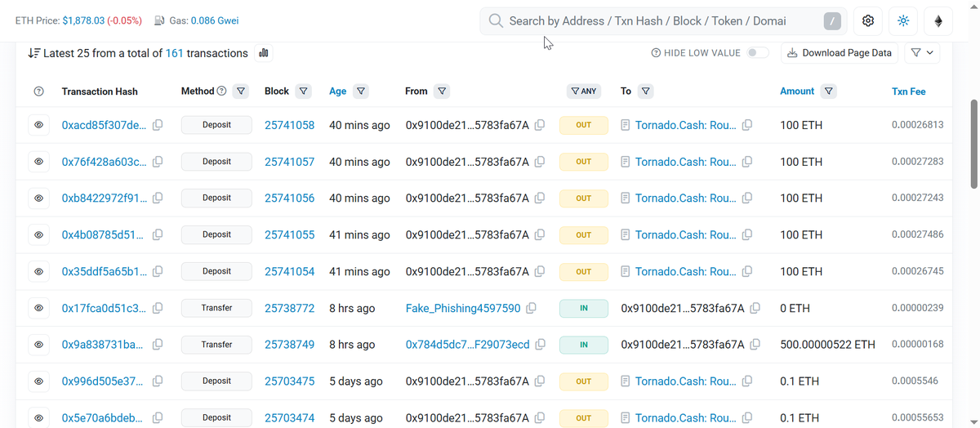The image size is (980, 428).
Task: Open the To column filter
Action: (x=645, y=91)
